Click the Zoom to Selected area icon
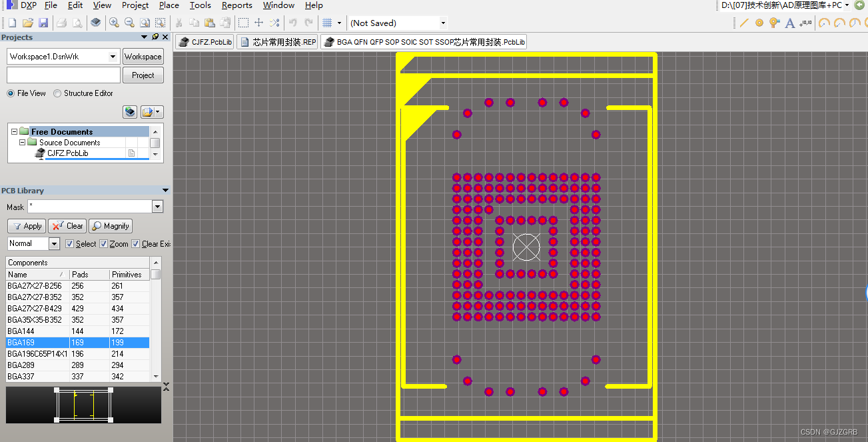Image resolution: width=868 pixels, height=442 pixels. click(160, 23)
